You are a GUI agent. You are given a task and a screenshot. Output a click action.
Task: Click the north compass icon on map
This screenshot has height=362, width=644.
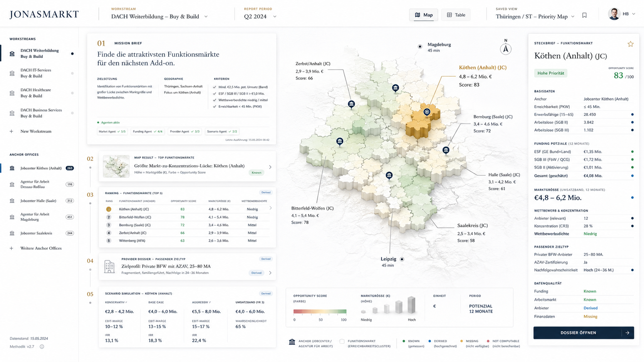[x=506, y=49]
